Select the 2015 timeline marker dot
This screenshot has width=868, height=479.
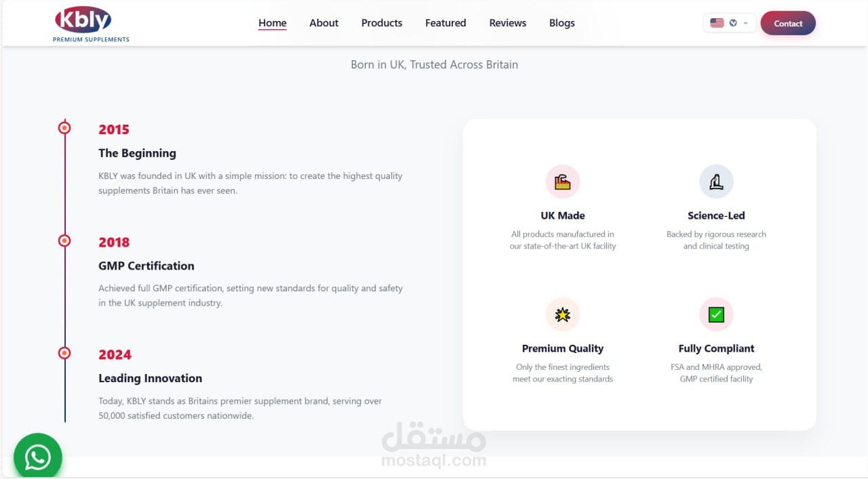(x=64, y=127)
